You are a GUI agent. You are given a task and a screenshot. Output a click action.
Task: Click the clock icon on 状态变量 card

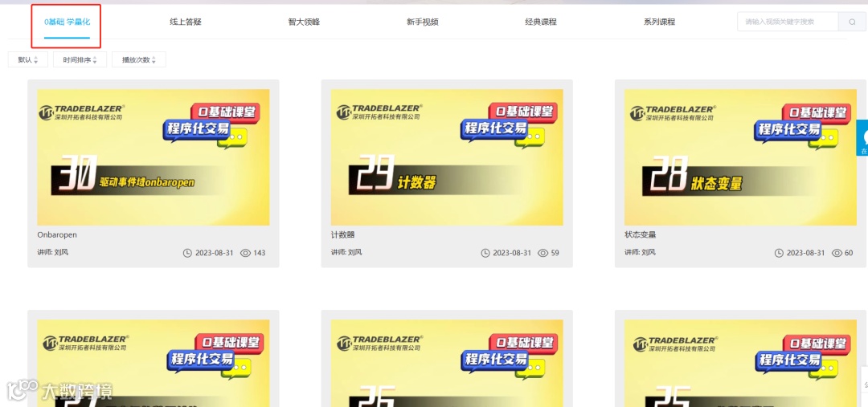click(x=780, y=253)
